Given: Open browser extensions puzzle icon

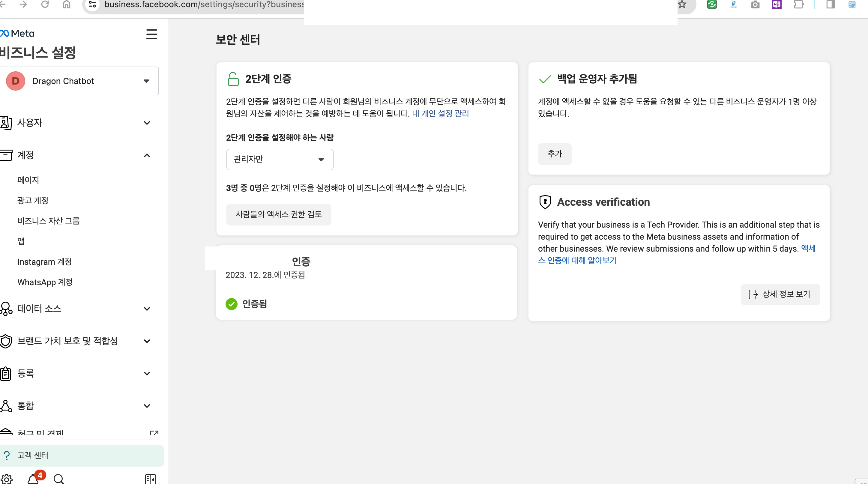Looking at the screenshot, I should [x=798, y=4].
